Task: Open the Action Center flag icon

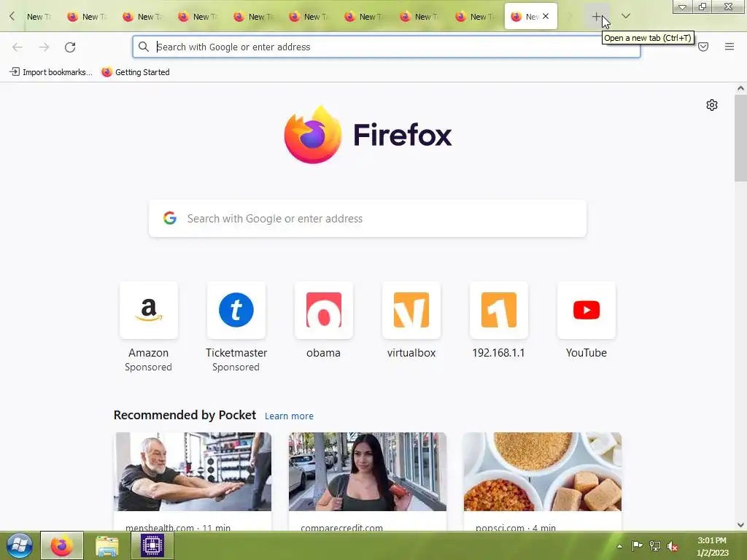Action: click(637, 545)
